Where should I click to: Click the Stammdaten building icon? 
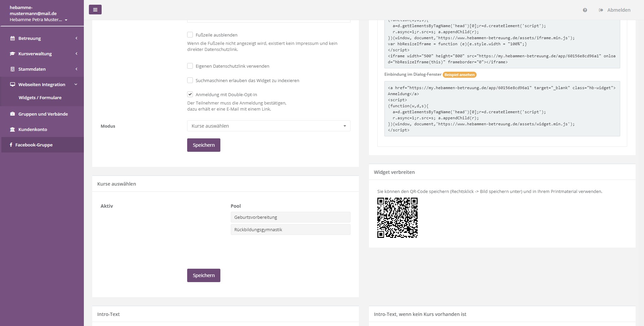coord(12,69)
